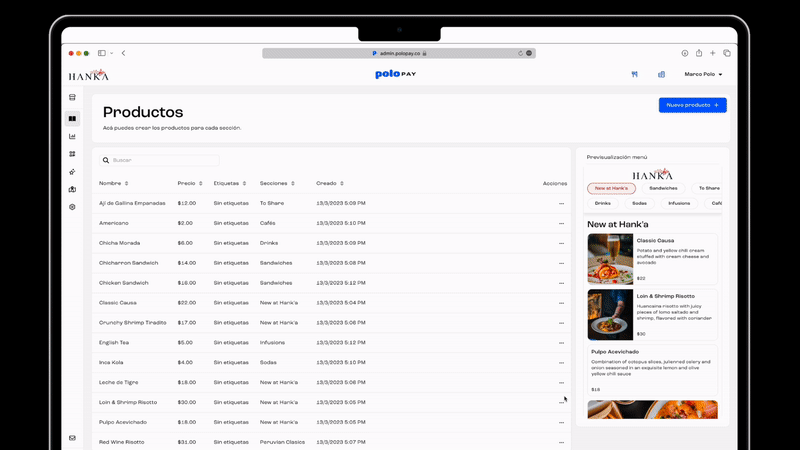Open actions menu for Pulpo Acevichado row
The height and width of the screenshot is (450, 800).
coord(561,422)
